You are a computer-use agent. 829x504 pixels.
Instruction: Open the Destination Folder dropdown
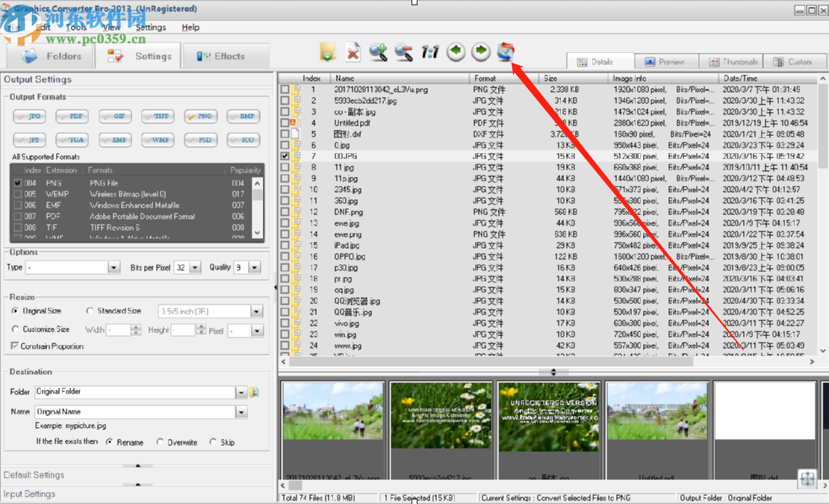tap(240, 391)
